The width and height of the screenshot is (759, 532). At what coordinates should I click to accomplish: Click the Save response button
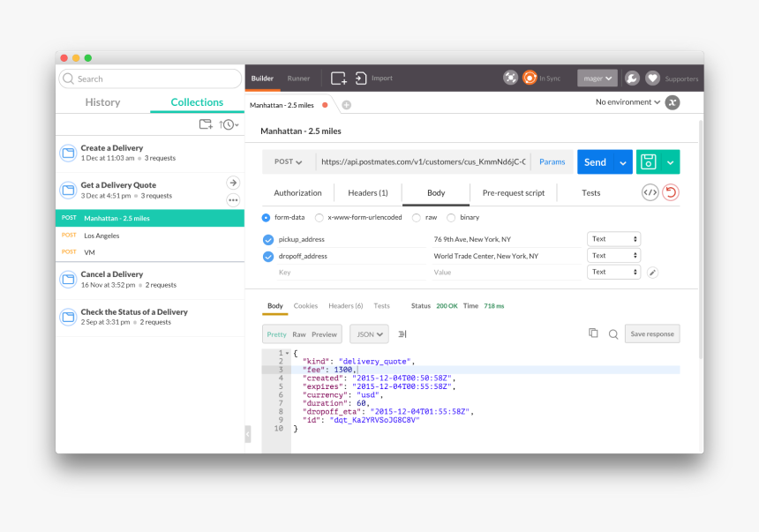tap(652, 334)
